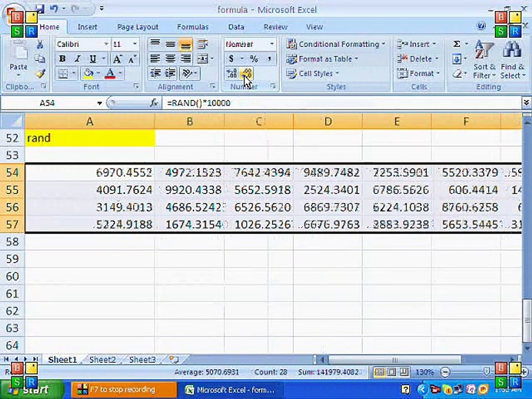
Task: Align text right
Action: click(x=186, y=59)
